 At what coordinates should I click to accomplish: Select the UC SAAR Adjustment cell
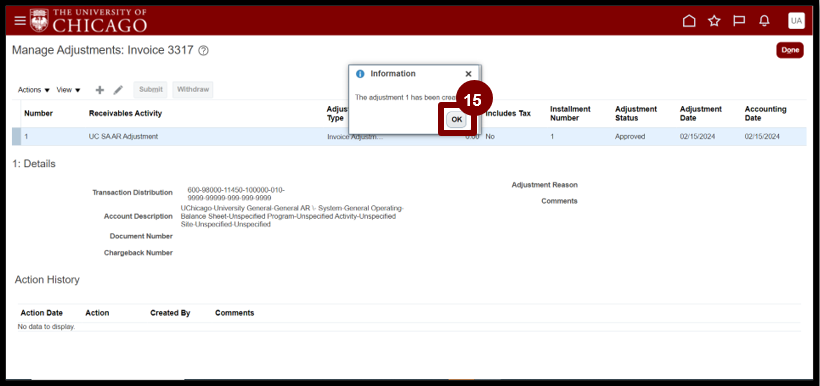[x=123, y=137]
